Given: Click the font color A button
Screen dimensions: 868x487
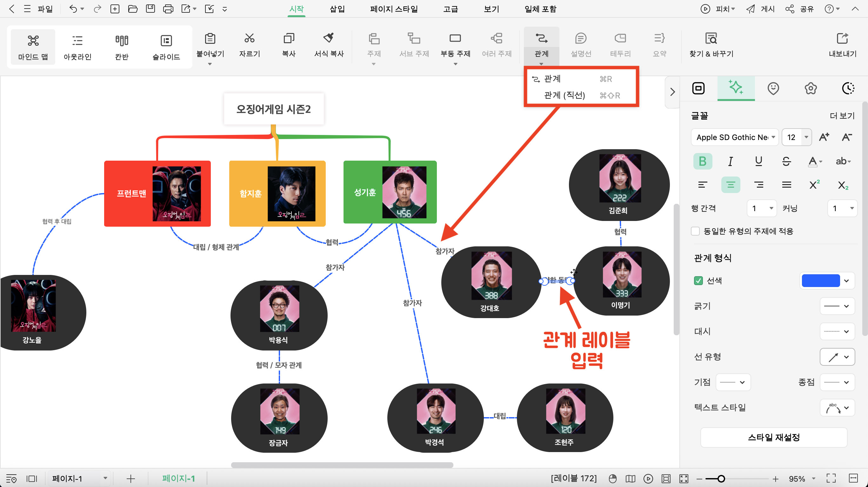Looking at the screenshot, I should (812, 162).
